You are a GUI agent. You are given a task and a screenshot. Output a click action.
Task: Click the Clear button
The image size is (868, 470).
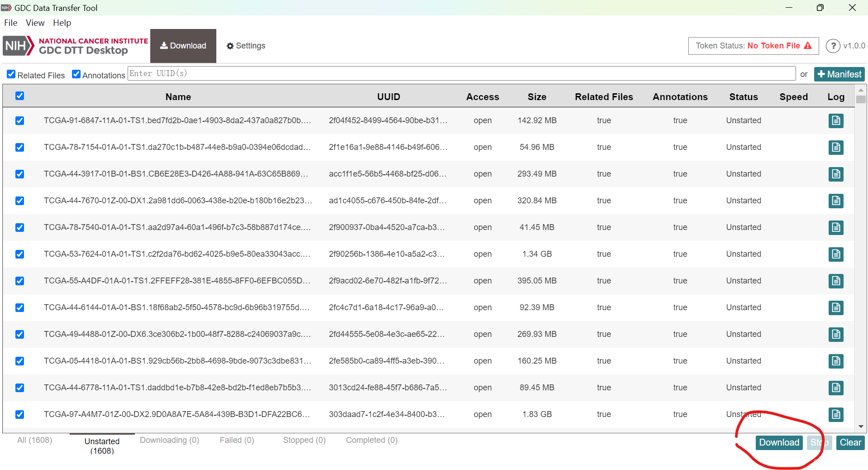(850, 442)
